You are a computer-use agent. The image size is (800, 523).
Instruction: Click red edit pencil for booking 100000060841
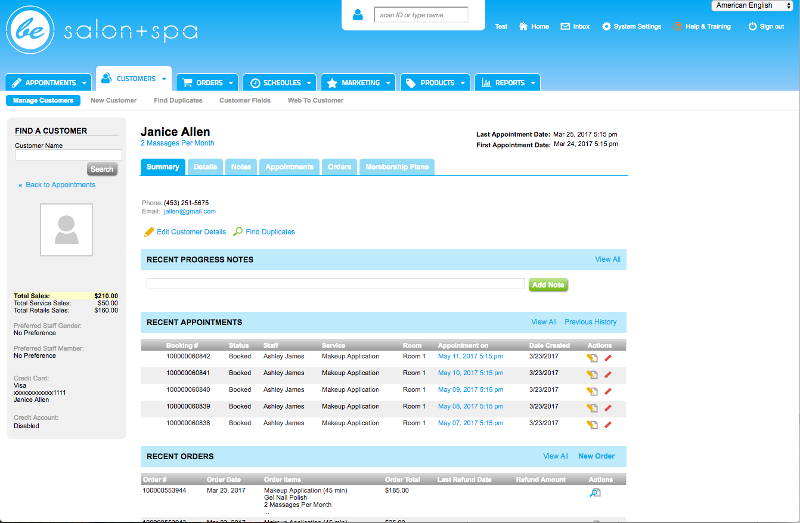[x=608, y=375]
